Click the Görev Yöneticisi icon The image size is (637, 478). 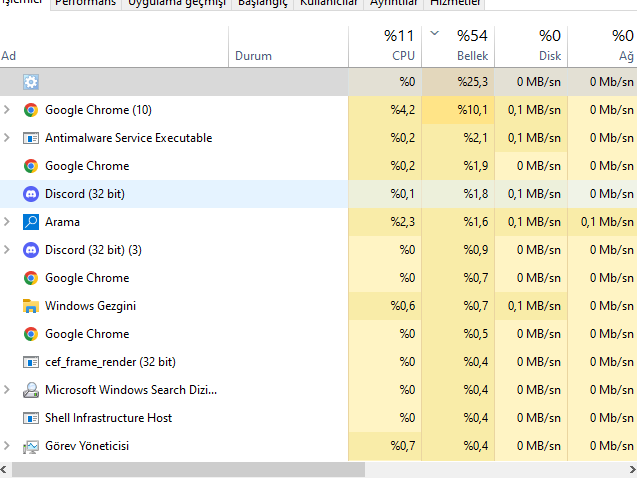[31, 446]
